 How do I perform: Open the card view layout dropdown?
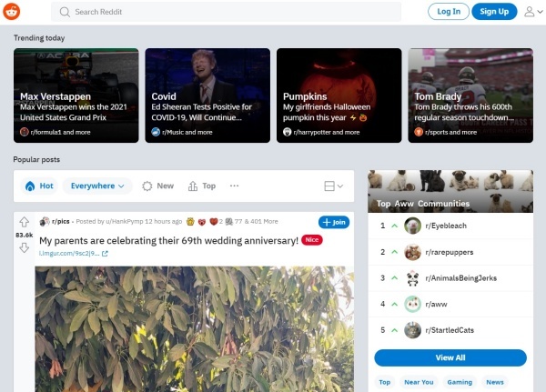tap(334, 186)
